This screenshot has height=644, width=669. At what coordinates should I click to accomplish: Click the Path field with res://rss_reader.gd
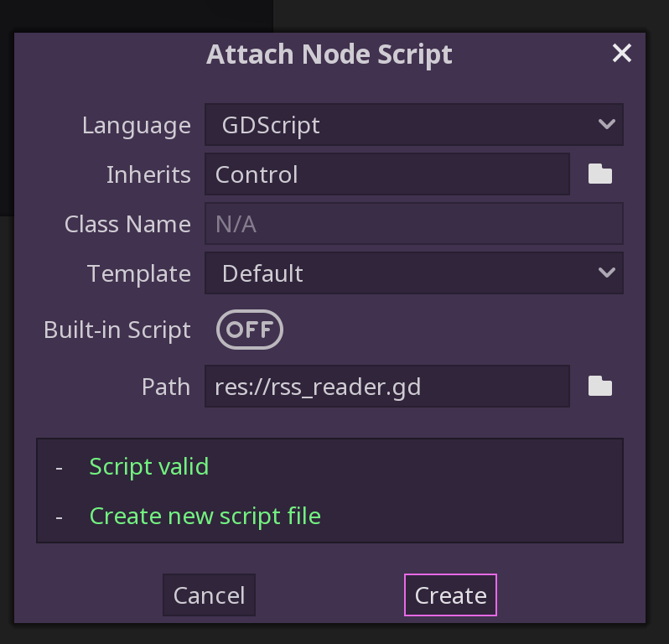[387, 387]
